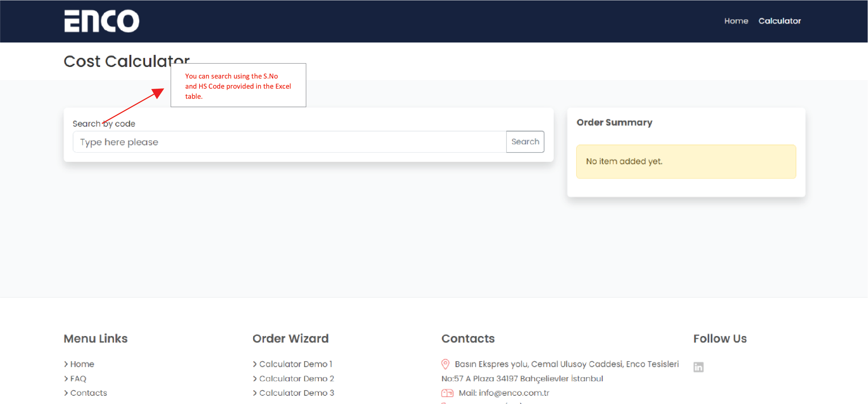868x404 pixels.
Task: Click the chevron beside Calculator Demo 3
Action: (x=255, y=393)
